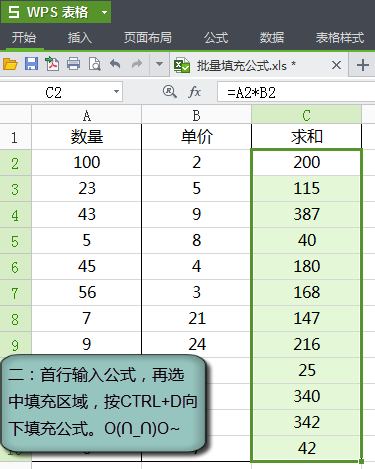The width and height of the screenshot is (375, 469).
Task: Click the 单价 header cell
Action: click(196, 137)
